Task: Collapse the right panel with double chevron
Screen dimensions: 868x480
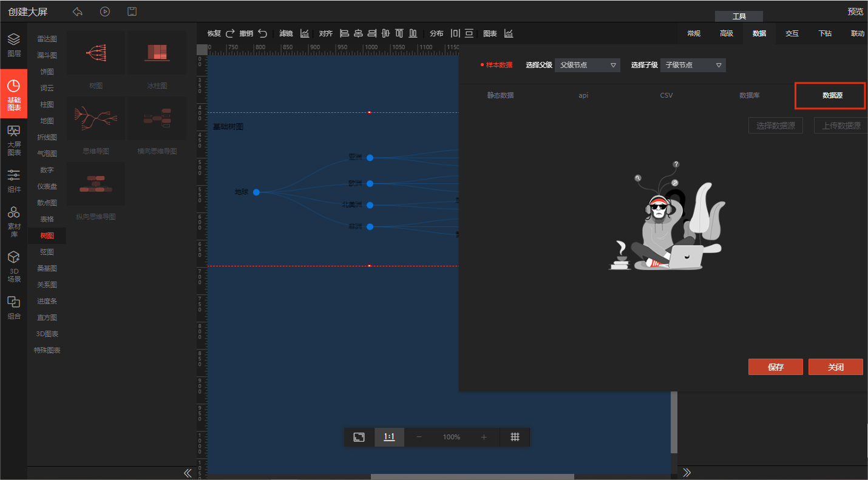Action: point(687,473)
